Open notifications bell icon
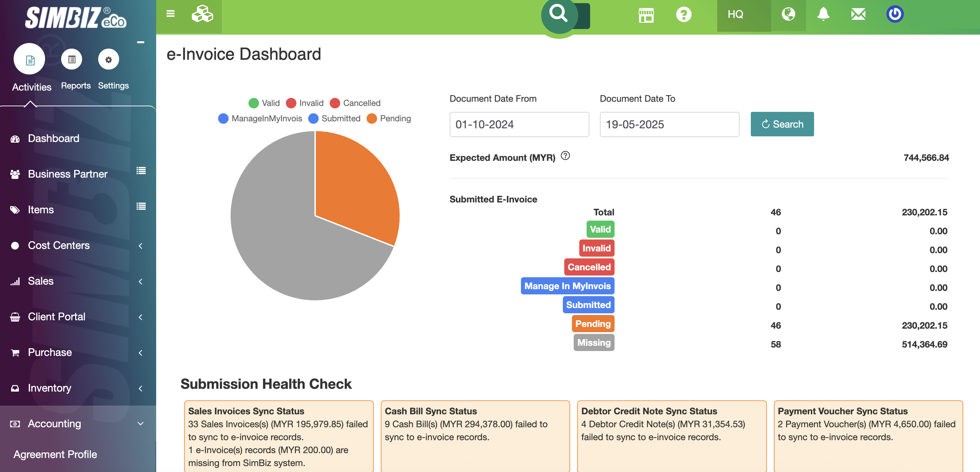The image size is (980, 472). pos(823,14)
